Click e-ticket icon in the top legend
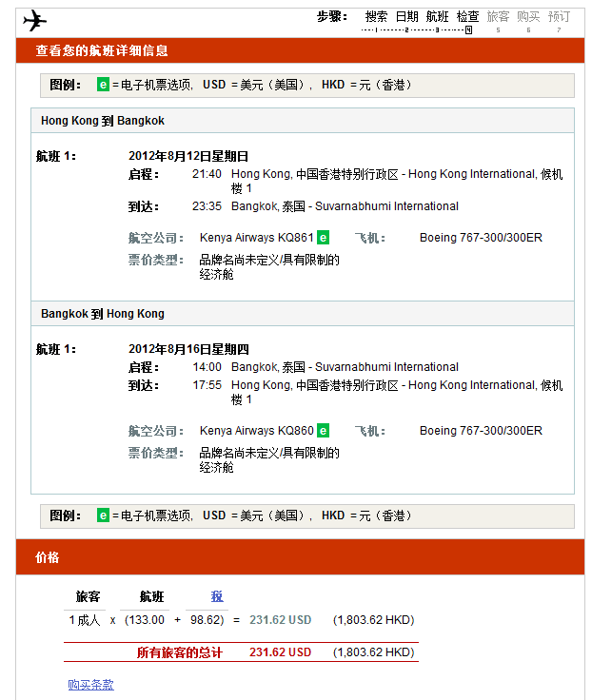Image resolution: width=592 pixels, height=700 pixels. 104,86
